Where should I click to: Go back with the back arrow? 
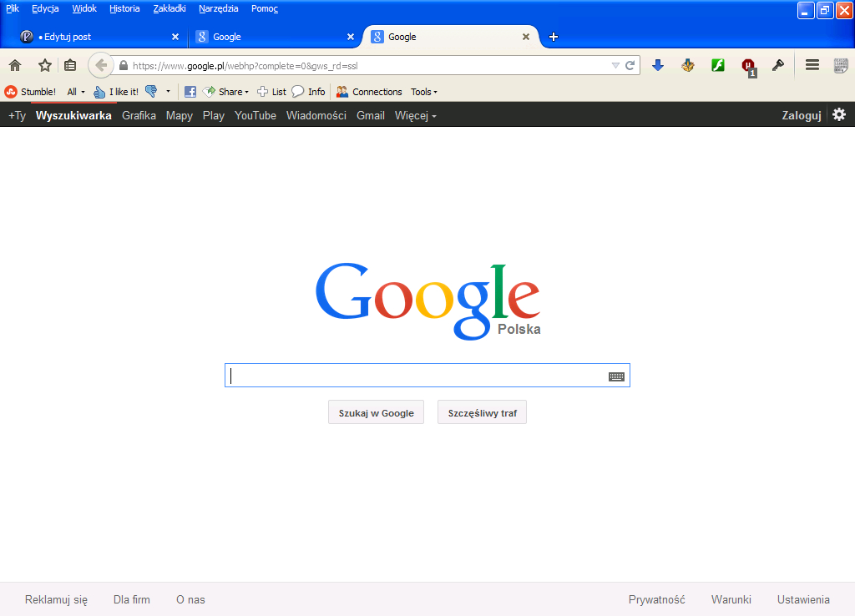(101, 66)
